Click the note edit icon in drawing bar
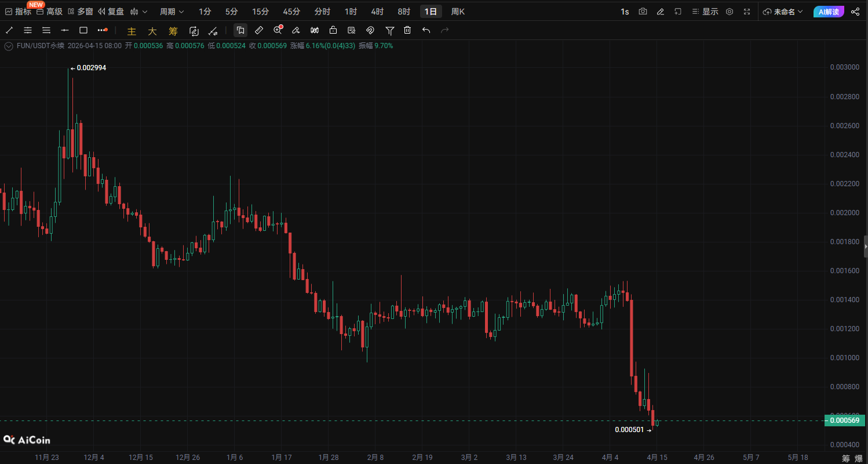This screenshot has width=868, height=464. pyautogui.click(x=352, y=30)
